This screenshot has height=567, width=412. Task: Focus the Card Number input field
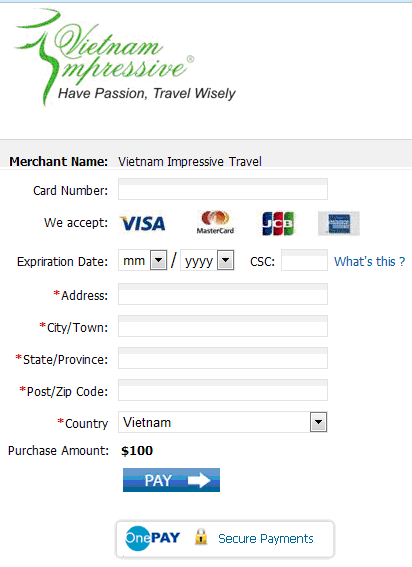pos(223,189)
